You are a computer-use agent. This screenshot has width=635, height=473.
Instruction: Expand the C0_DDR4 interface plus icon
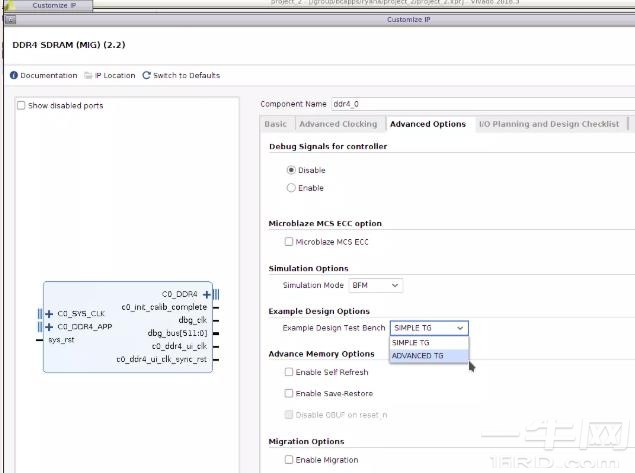pyautogui.click(x=206, y=294)
